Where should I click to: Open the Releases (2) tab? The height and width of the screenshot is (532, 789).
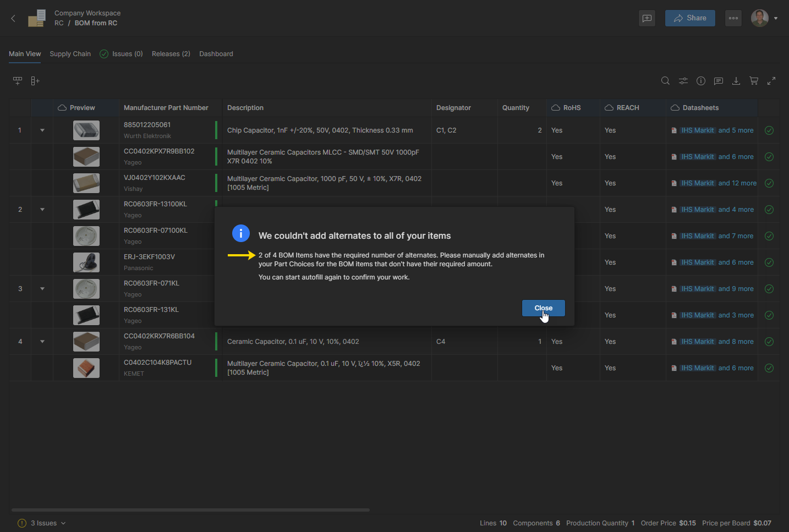(171, 54)
